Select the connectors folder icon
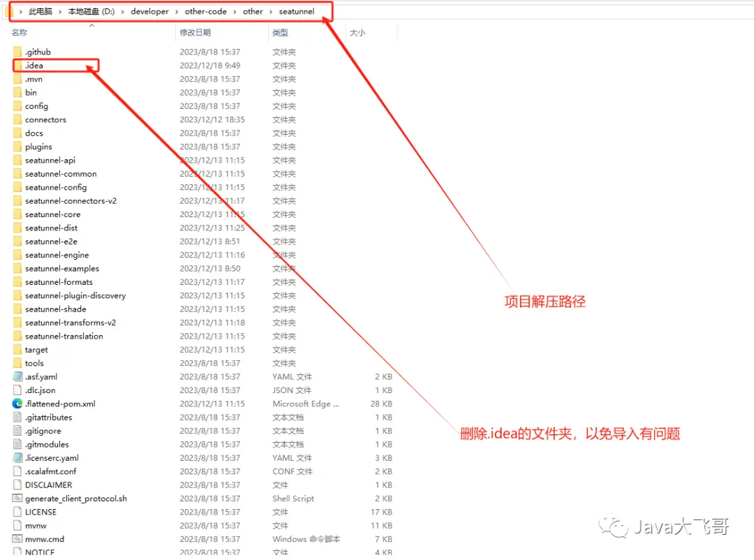This screenshot has height=560, width=754. 17,119
